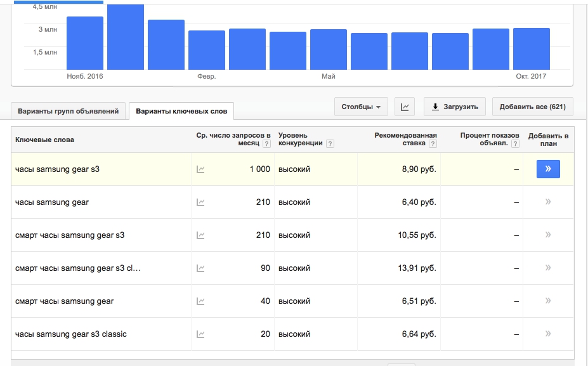
Task: Click the 'Загрузить' download button
Action: (455, 107)
